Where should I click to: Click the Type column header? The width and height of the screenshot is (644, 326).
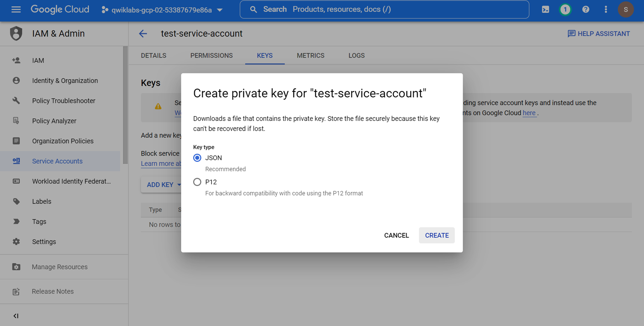pyautogui.click(x=155, y=210)
